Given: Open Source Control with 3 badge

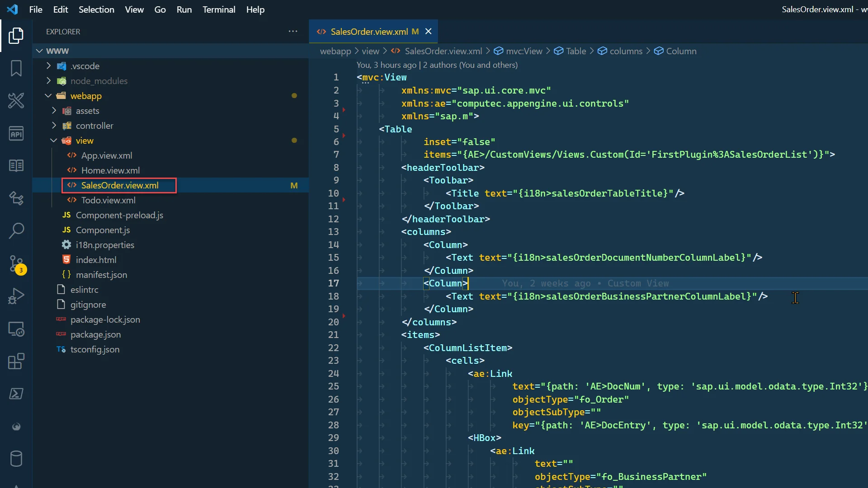Looking at the screenshot, I should click(16, 263).
